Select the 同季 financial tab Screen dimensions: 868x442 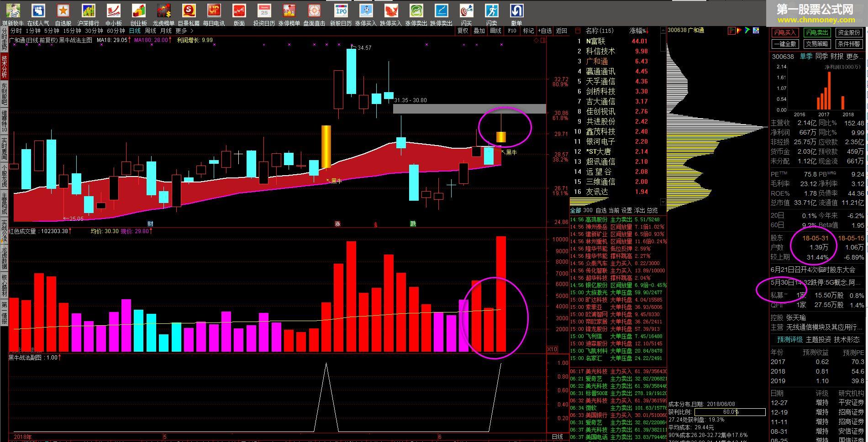(x=821, y=57)
